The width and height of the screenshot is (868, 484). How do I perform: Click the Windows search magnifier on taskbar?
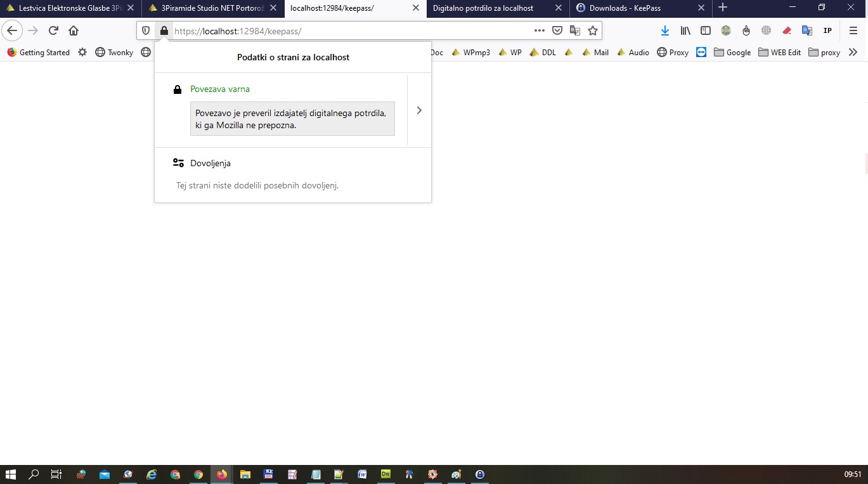click(34, 474)
